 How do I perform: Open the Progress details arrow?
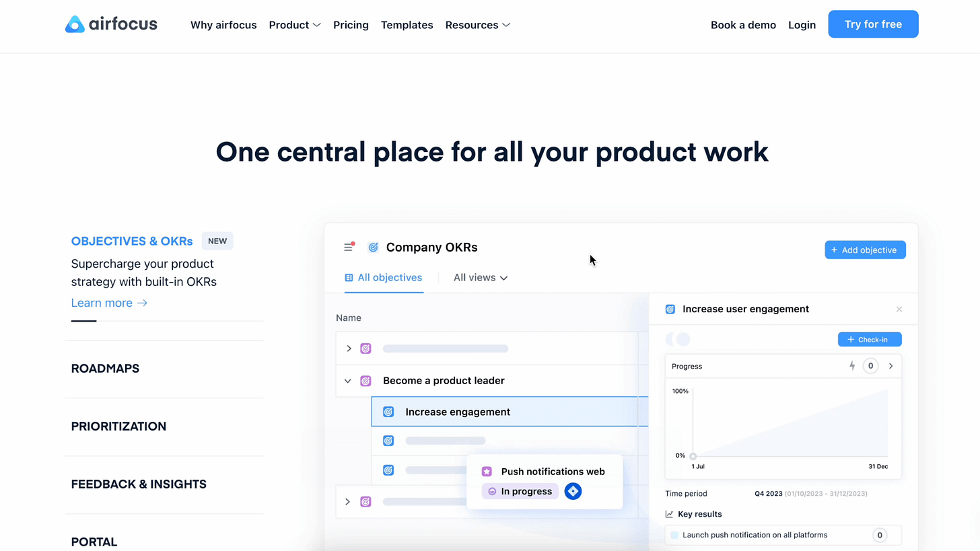pyautogui.click(x=890, y=366)
